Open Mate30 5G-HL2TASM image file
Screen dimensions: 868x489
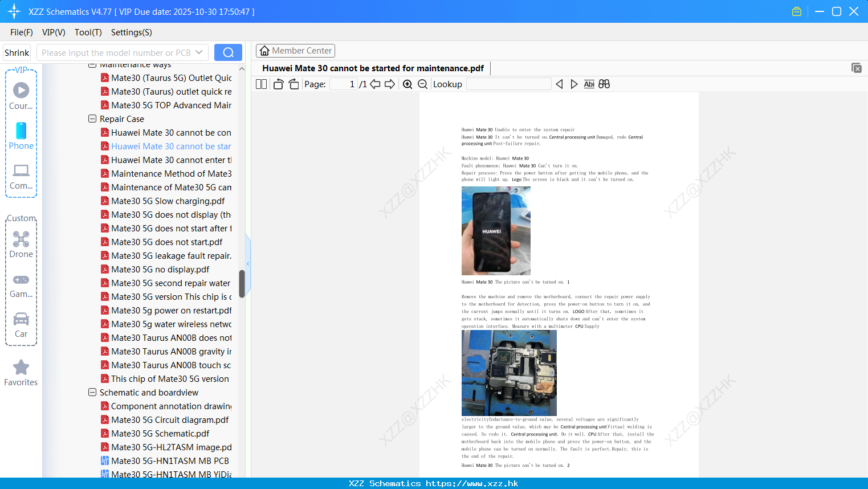click(166, 447)
